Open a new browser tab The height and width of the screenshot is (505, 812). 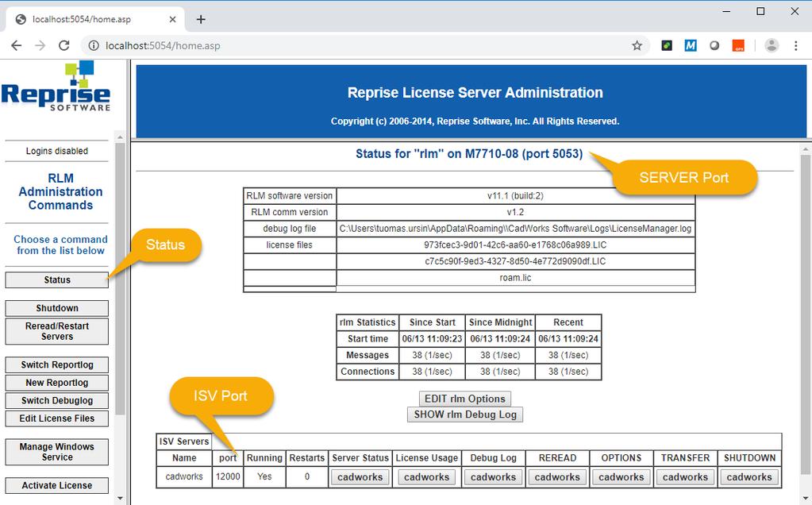click(201, 19)
